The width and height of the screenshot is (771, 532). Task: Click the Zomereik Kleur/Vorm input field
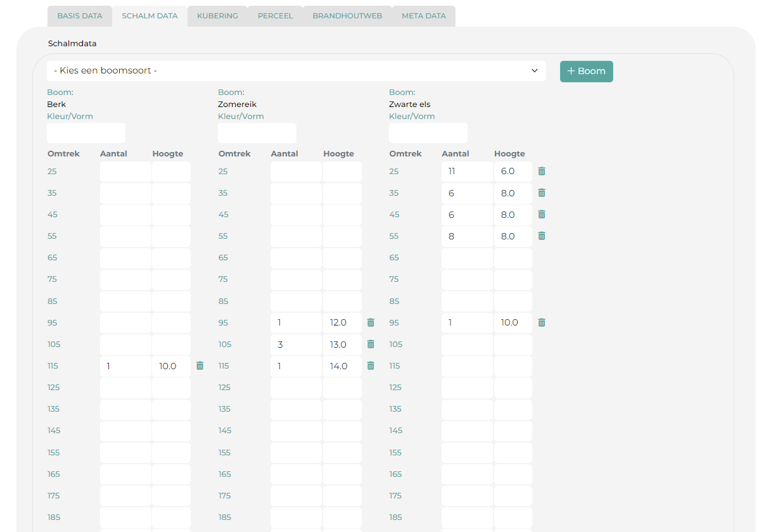(x=257, y=133)
